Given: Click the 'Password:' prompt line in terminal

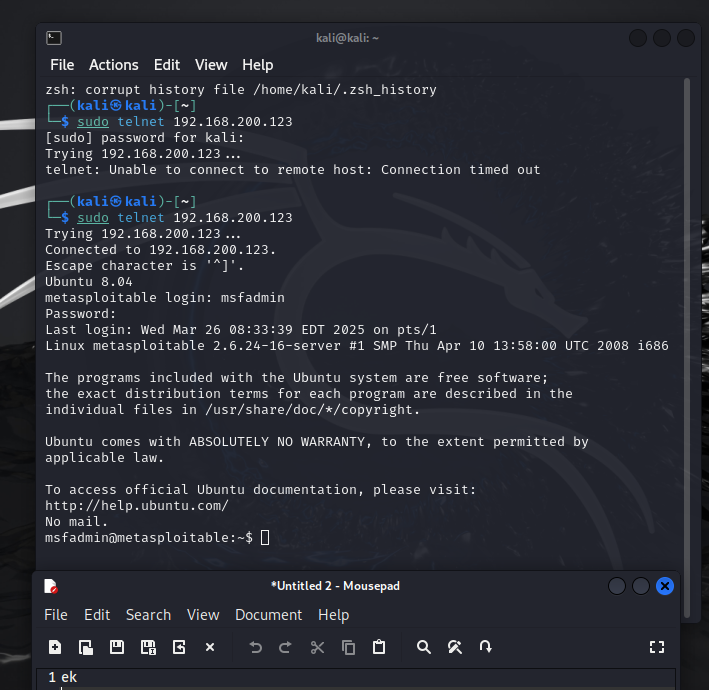Looking at the screenshot, I should point(80,314).
